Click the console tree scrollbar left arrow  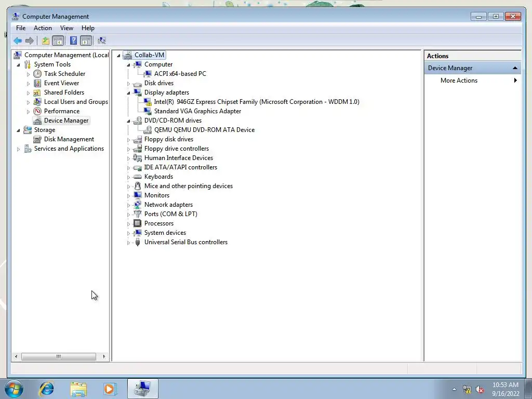pyautogui.click(x=16, y=356)
